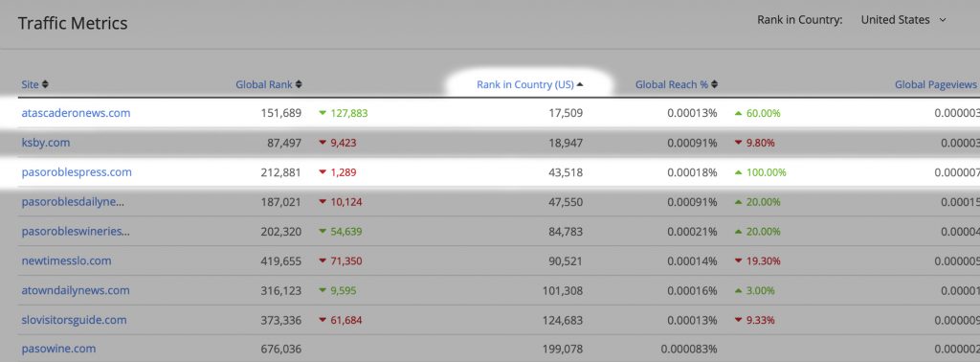
Task: Click country rank 18,947 cell
Action: click(565, 143)
